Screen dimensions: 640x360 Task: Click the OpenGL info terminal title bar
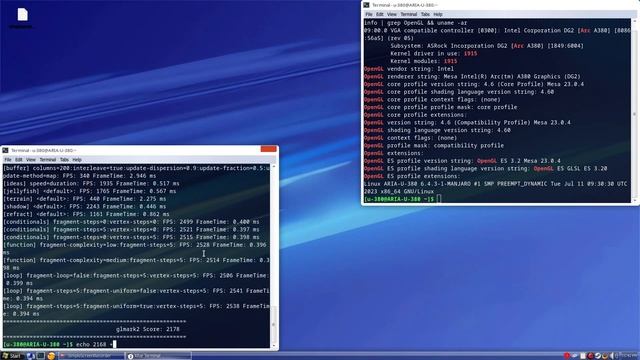[x=500, y=5]
